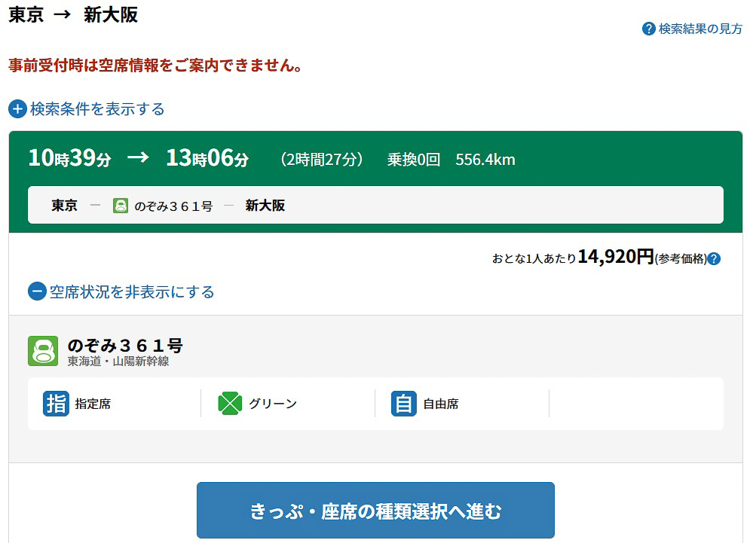The height and width of the screenshot is (543, 756).
Task: Select the green グリーン car icon
Action: click(x=231, y=404)
